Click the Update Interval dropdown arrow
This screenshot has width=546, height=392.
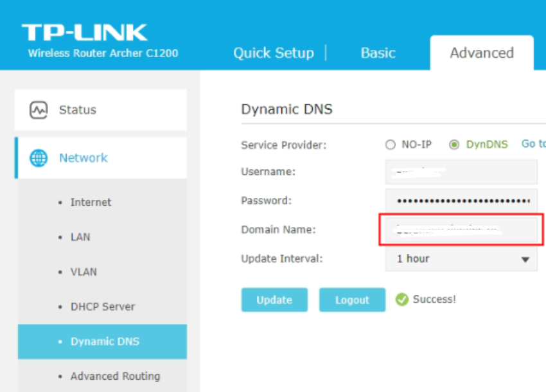tap(525, 260)
